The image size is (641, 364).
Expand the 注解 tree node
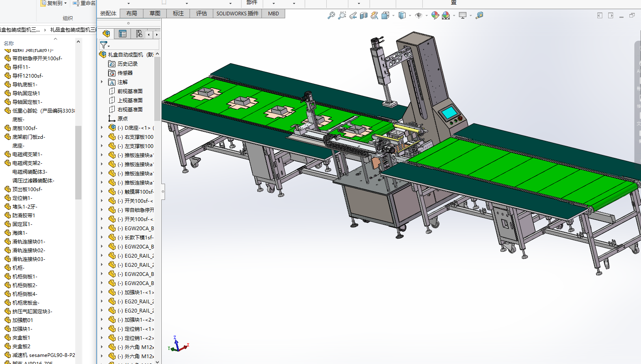(102, 82)
